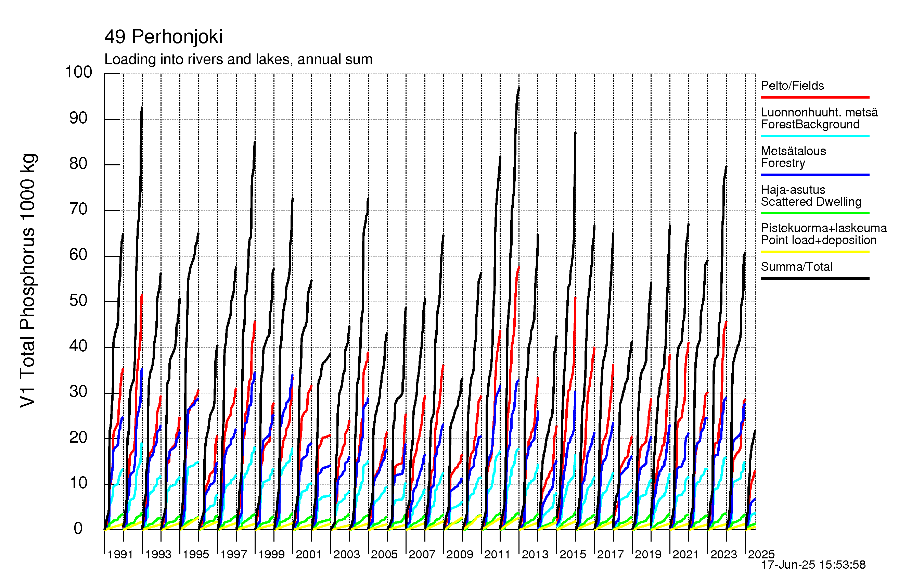Click the 50 y-axis value label
Screen dimensions: 924x582
79,301
